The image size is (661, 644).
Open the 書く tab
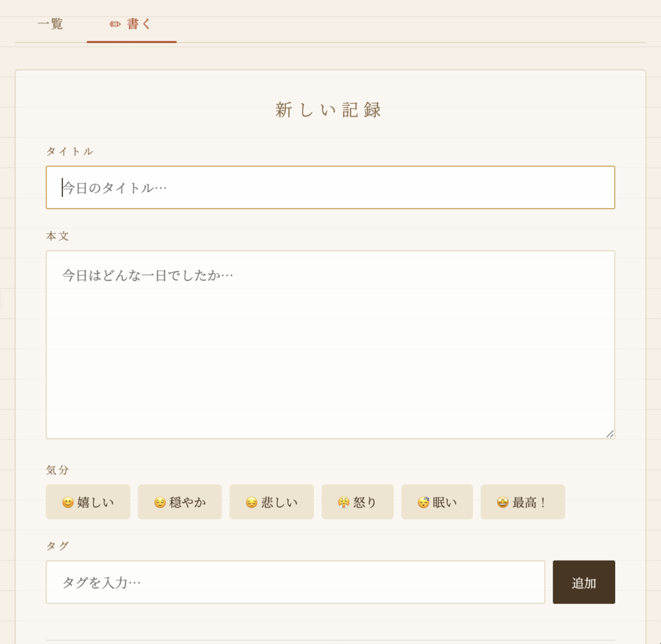click(x=132, y=25)
